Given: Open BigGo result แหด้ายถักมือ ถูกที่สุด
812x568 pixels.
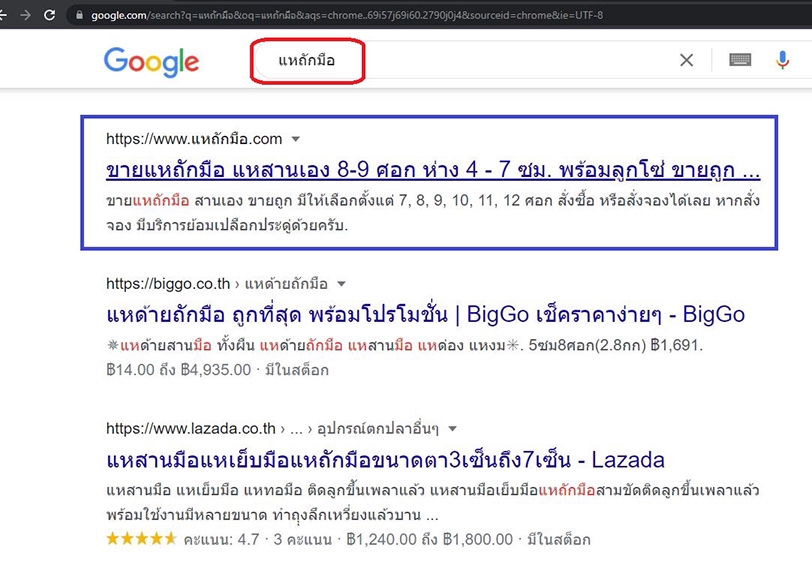Looking at the screenshot, I should click(425, 314).
